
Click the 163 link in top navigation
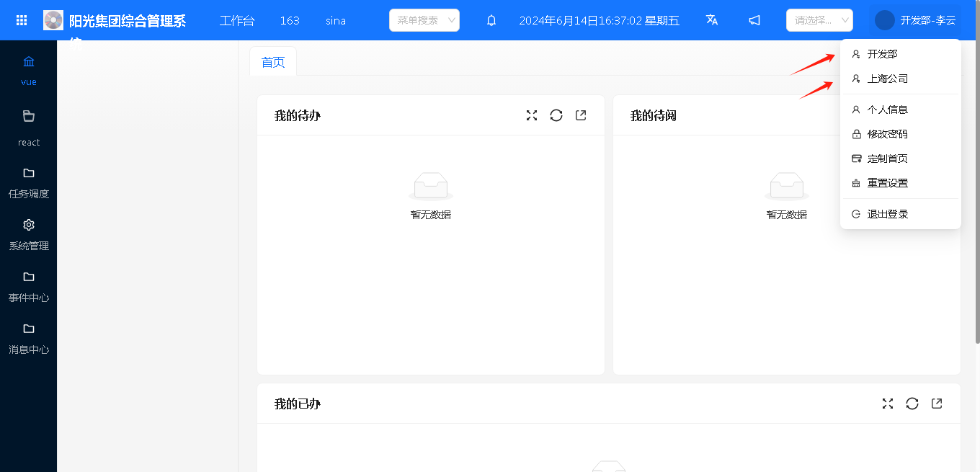pos(290,20)
